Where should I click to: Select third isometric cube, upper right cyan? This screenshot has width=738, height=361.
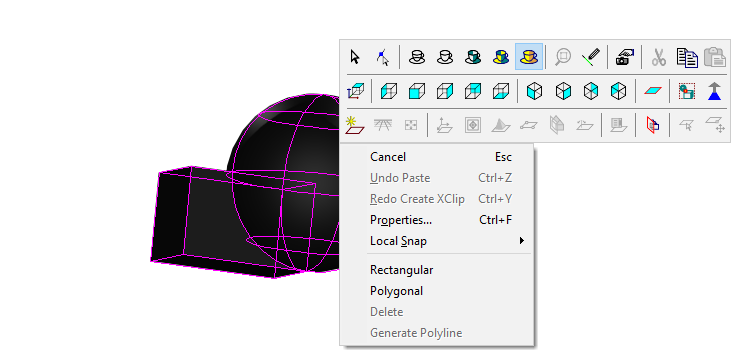point(591,91)
